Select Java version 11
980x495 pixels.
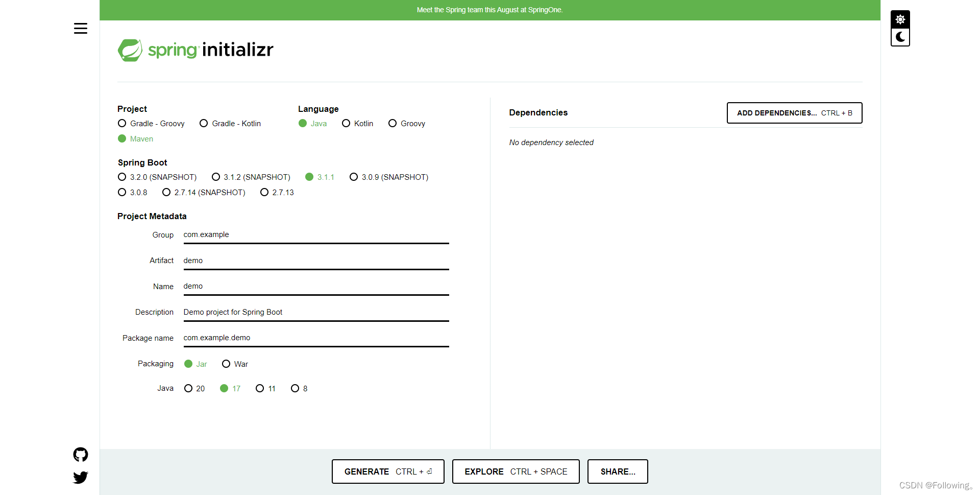pos(265,389)
